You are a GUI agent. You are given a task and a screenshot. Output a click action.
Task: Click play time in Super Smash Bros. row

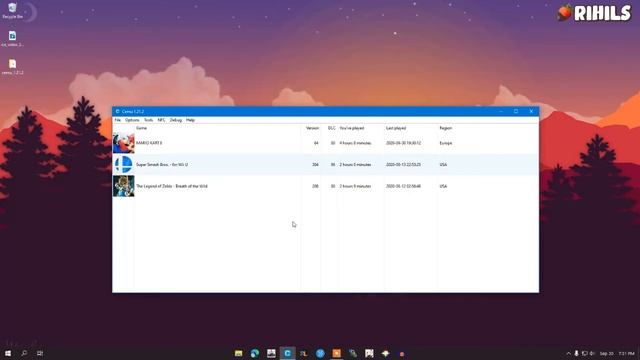click(x=356, y=164)
